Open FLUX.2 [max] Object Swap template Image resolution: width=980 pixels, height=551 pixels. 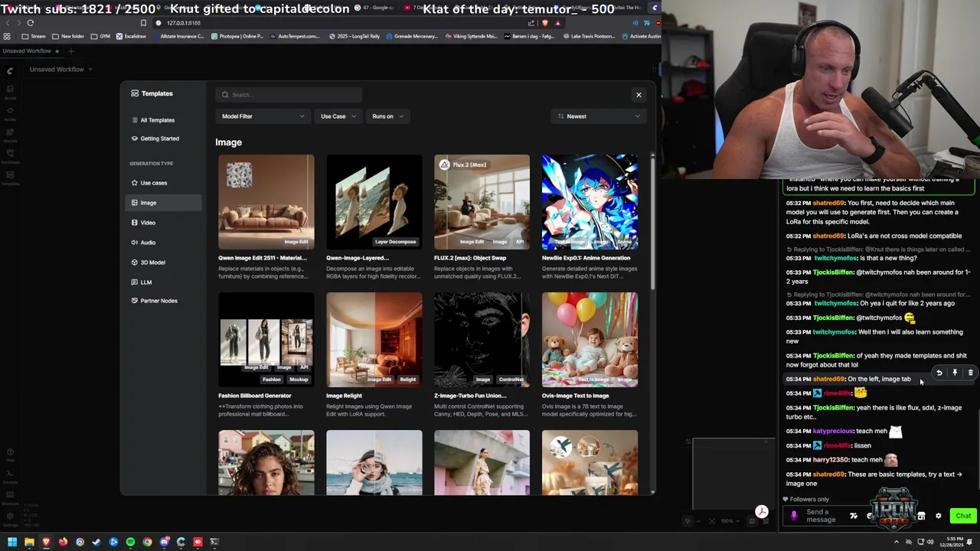pyautogui.click(x=482, y=202)
